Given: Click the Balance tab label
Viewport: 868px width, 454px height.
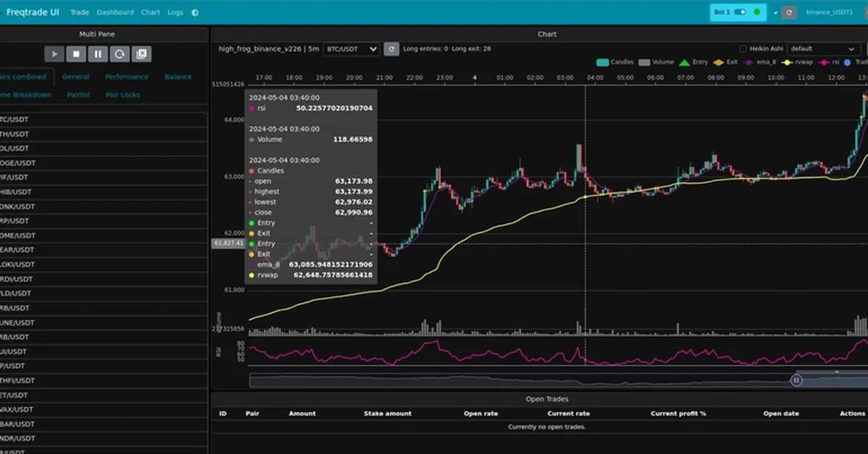Looking at the screenshot, I should (x=178, y=77).
